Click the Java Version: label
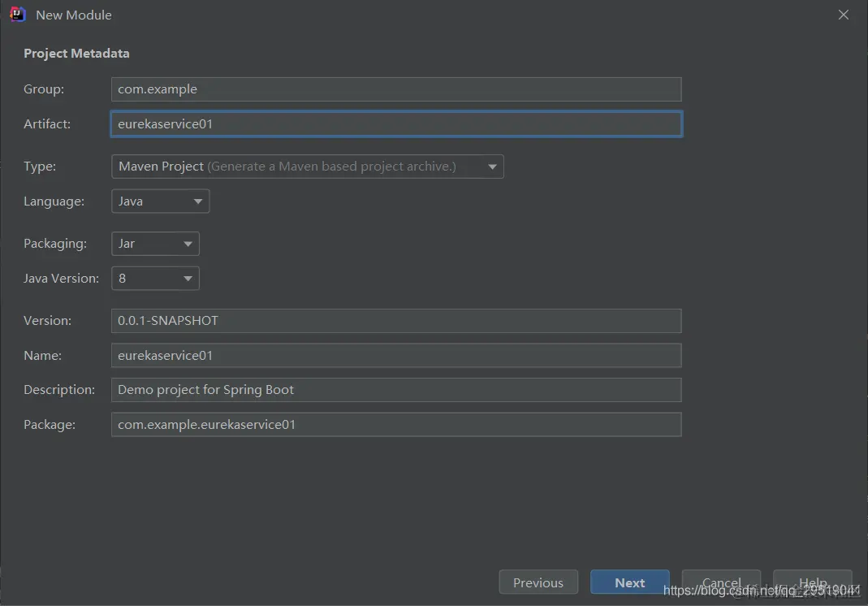The image size is (868, 606). pyautogui.click(x=61, y=279)
